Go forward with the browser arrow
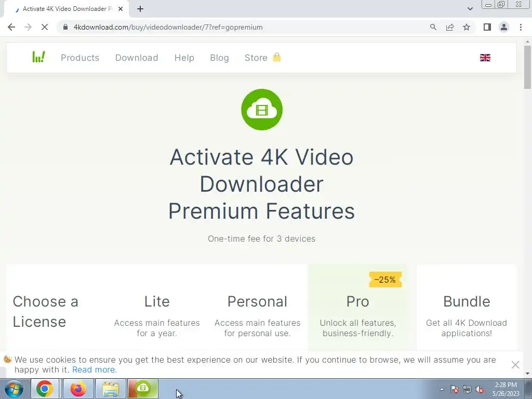Image resolution: width=532 pixels, height=399 pixels. 28,27
